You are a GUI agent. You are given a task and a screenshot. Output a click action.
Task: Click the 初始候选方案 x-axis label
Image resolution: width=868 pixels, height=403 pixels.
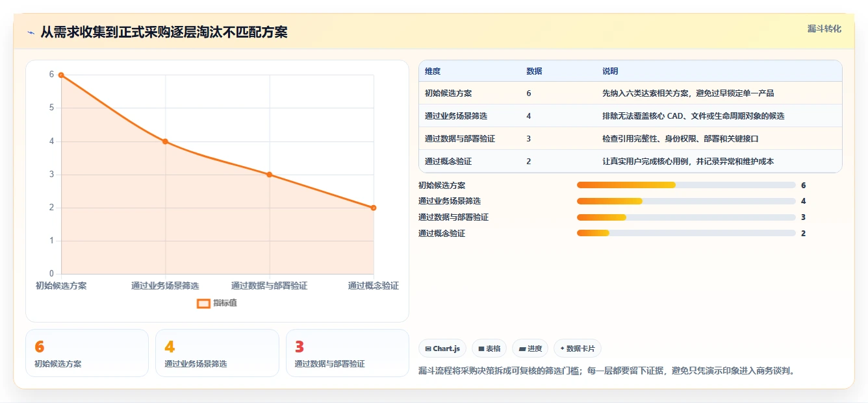[61, 286]
